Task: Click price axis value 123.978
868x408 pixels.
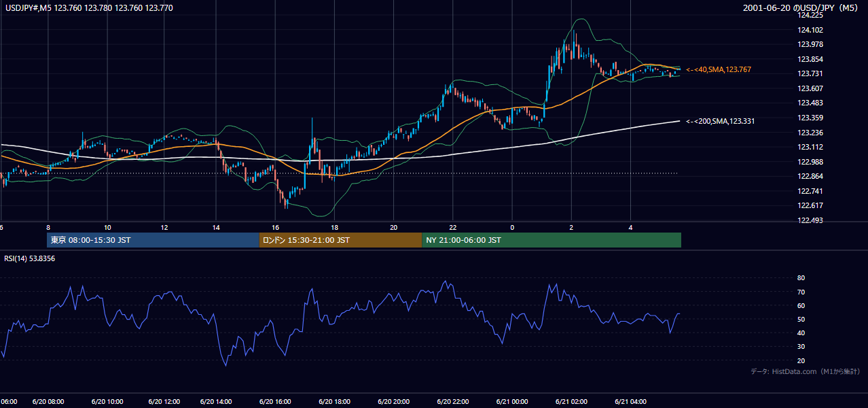Action: (x=810, y=44)
